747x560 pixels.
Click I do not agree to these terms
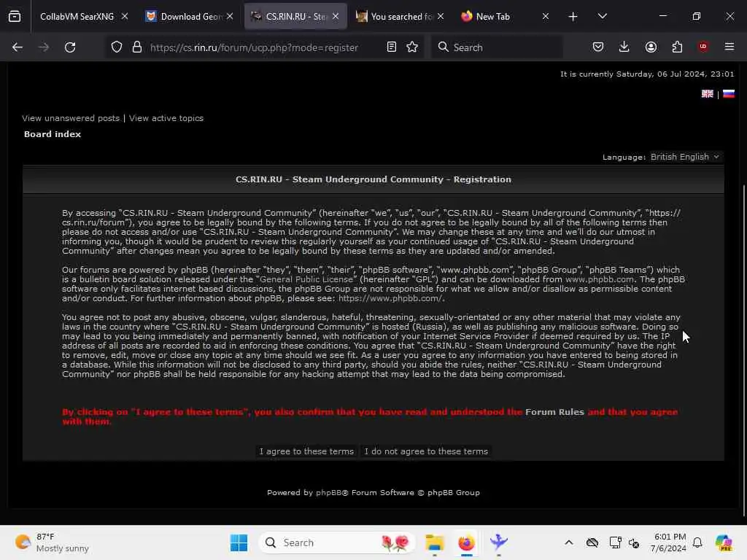click(x=426, y=451)
